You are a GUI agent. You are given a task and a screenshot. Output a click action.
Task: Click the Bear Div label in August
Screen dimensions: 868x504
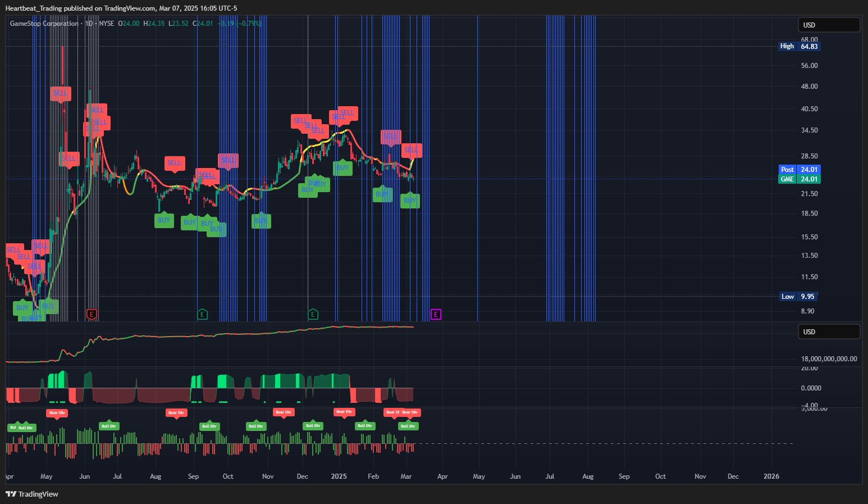176,413
